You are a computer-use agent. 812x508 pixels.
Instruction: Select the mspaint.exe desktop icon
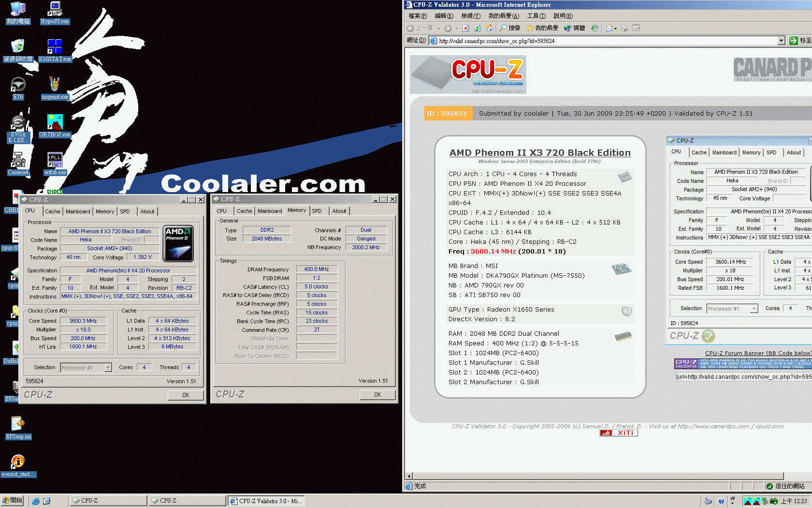[x=55, y=88]
